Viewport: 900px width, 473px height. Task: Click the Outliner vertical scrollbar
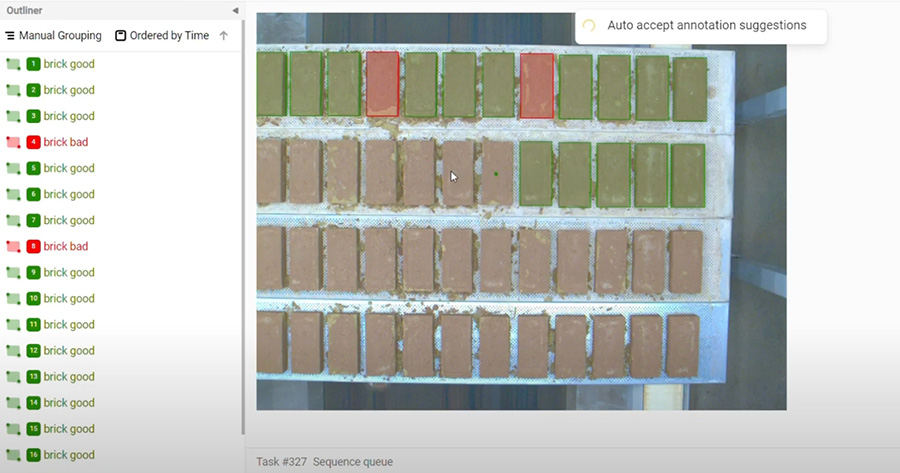tap(243, 227)
